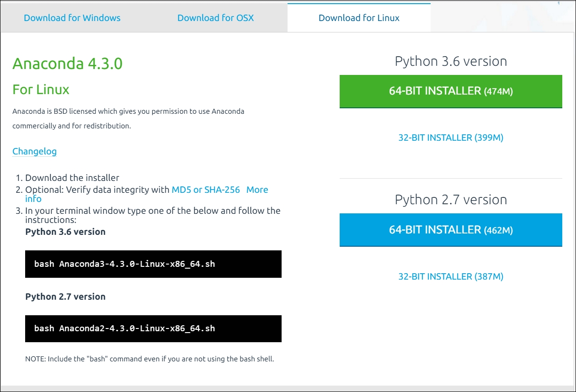
Task: Download Python 3.6 32-bit installer (399M)
Action: 451,138
